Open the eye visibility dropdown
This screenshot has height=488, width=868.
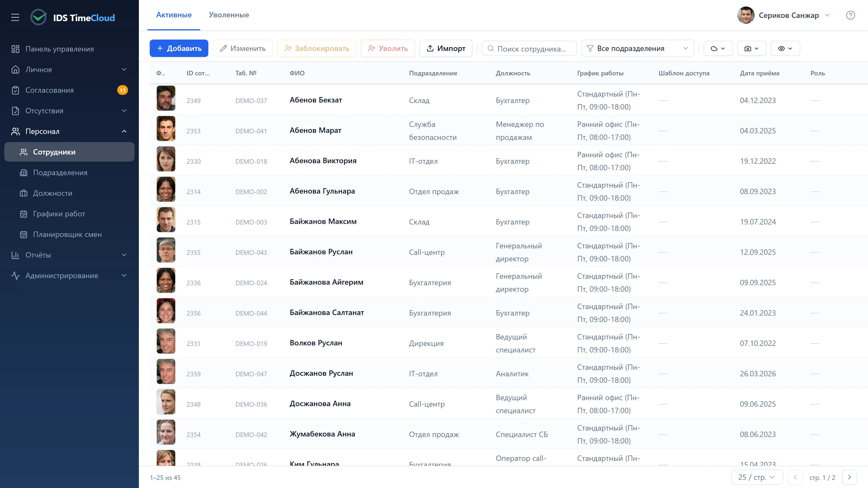785,49
